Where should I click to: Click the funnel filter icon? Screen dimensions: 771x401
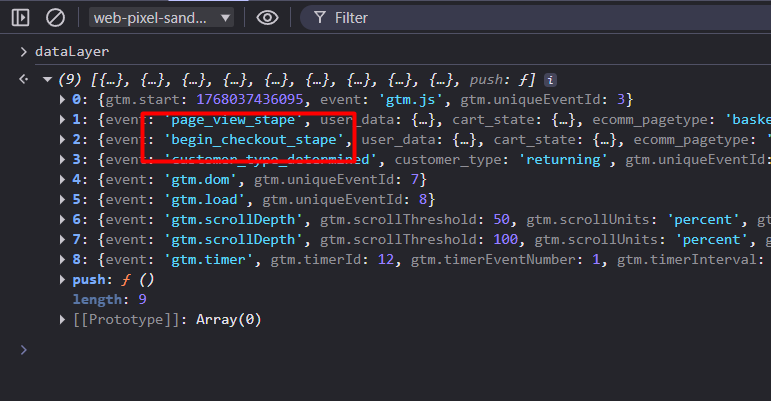click(x=319, y=17)
